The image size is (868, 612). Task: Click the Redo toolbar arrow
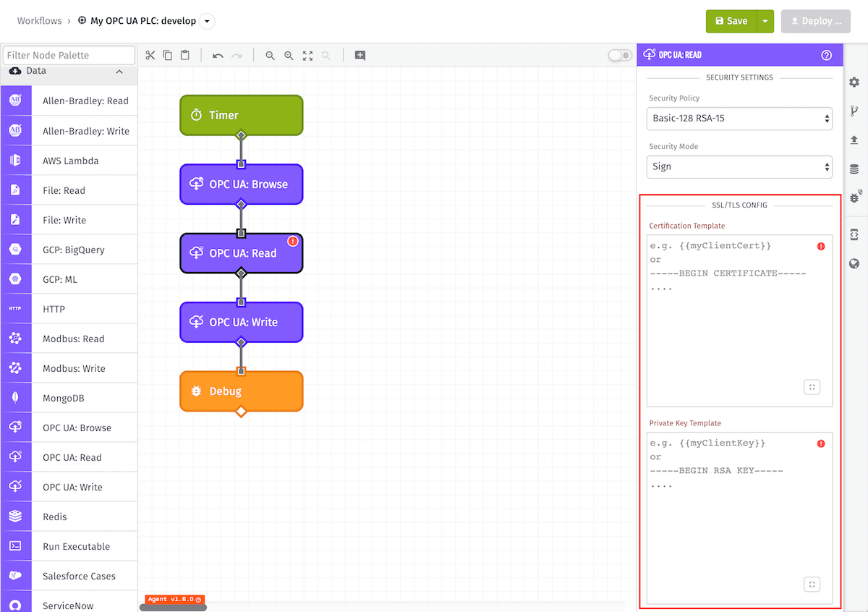[x=237, y=56]
